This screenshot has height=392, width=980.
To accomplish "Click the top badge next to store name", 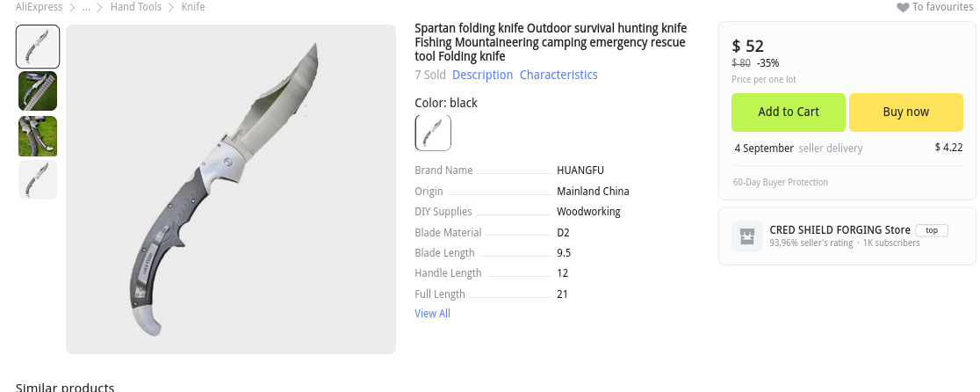I will [x=931, y=230].
